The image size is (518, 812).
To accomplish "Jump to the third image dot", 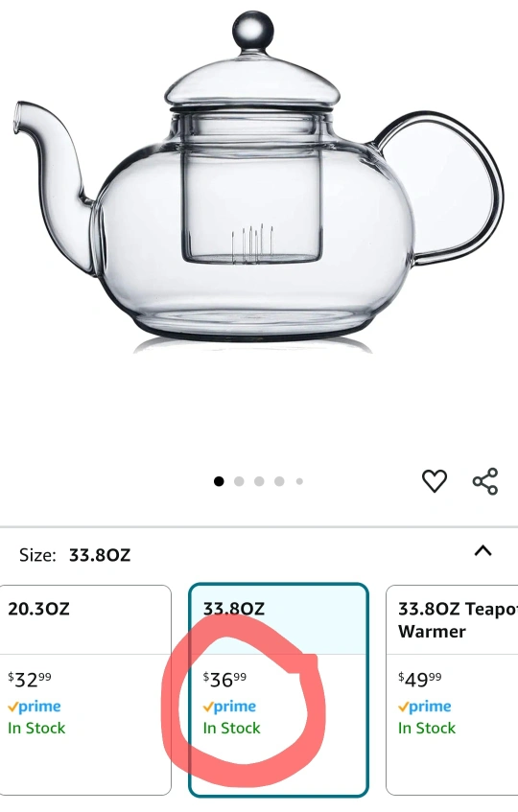I will click(x=259, y=481).
